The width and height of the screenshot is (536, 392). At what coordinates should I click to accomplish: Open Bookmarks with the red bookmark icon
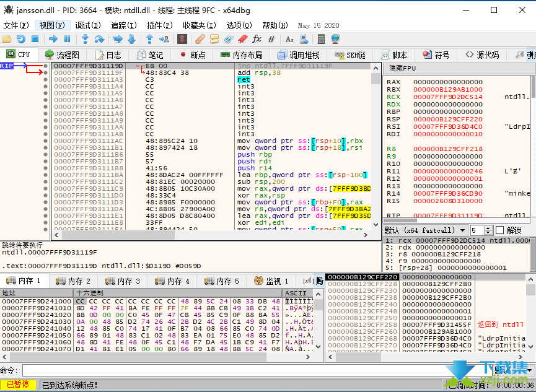click(243, 39)
